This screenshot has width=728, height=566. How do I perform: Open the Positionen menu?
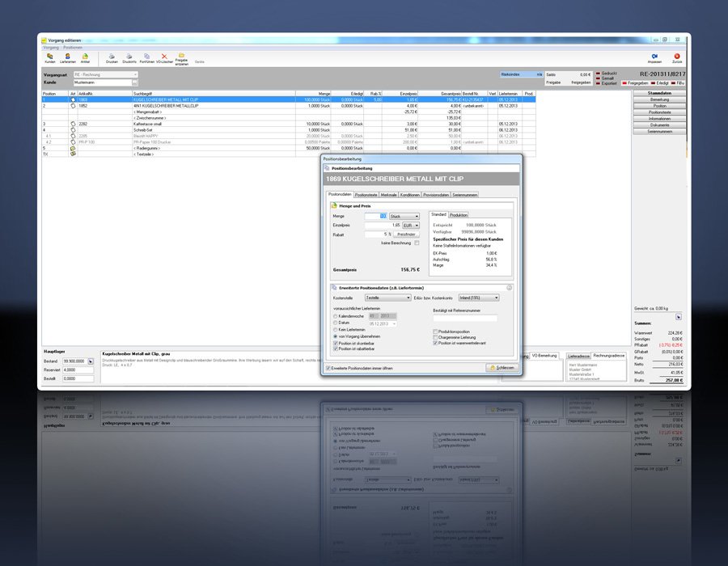[73, 48]
